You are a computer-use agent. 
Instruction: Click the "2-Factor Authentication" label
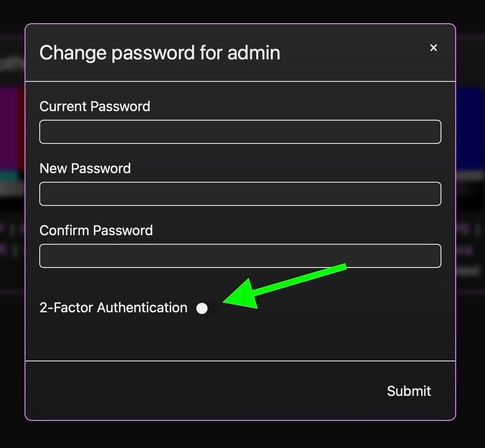[x=113, y=307]
